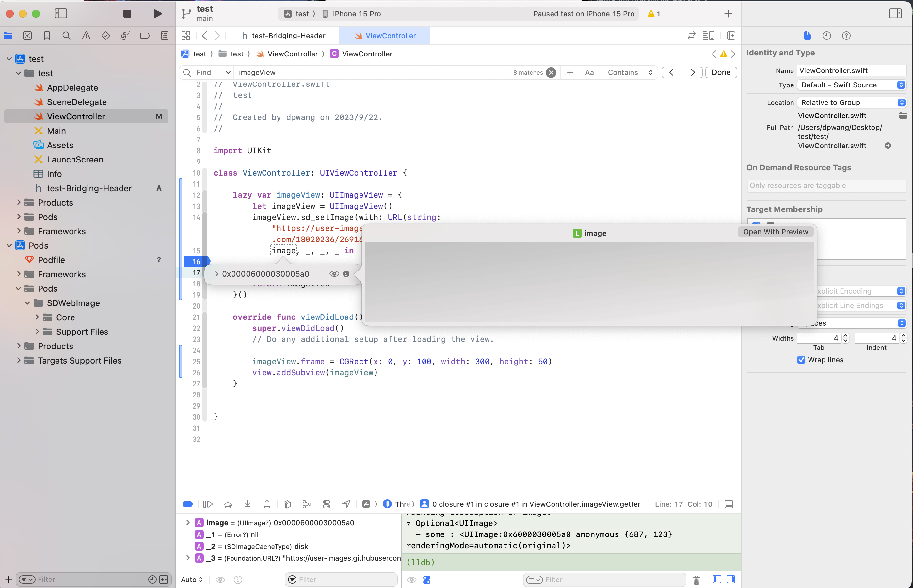
Task: Open the Issue navigator warning icon
Action: point(86,35)
